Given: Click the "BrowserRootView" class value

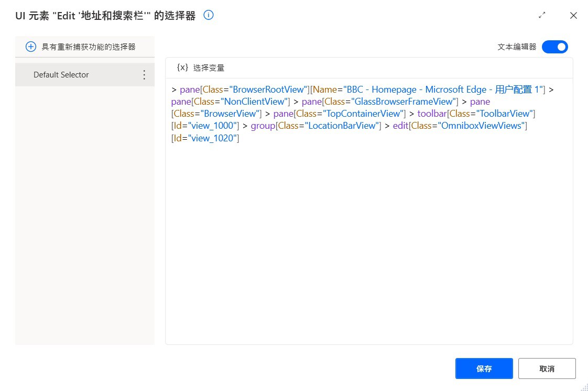Looking at the screenshot, I should [x=268, y=90].
